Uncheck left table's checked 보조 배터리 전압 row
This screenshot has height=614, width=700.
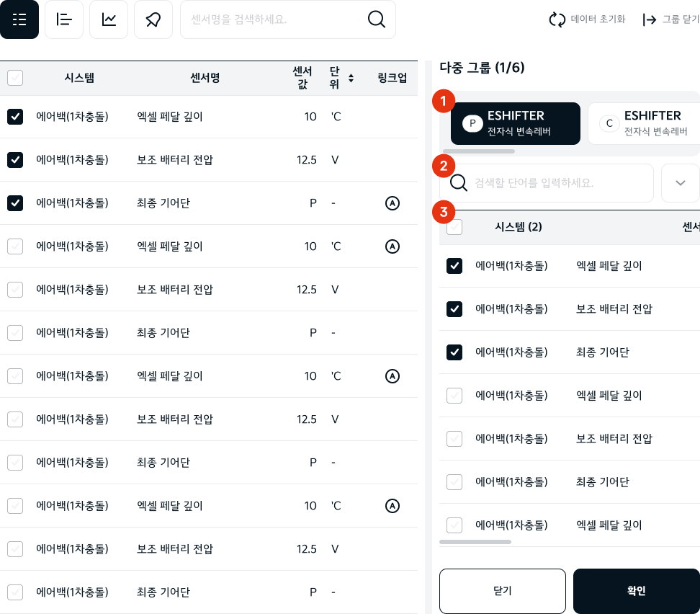pyautogui.click(x=15, y=160)
